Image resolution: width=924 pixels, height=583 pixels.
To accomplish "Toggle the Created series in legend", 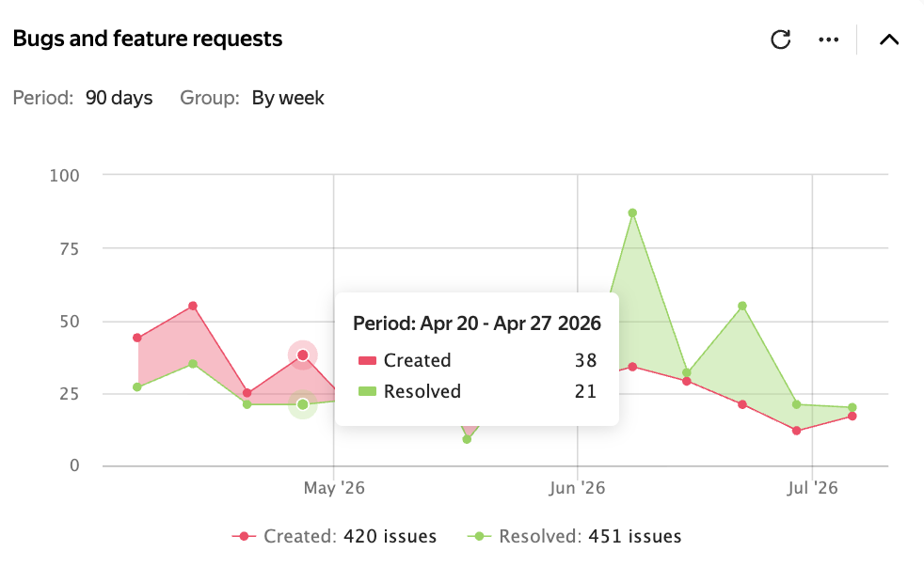I will pos(334,536).
